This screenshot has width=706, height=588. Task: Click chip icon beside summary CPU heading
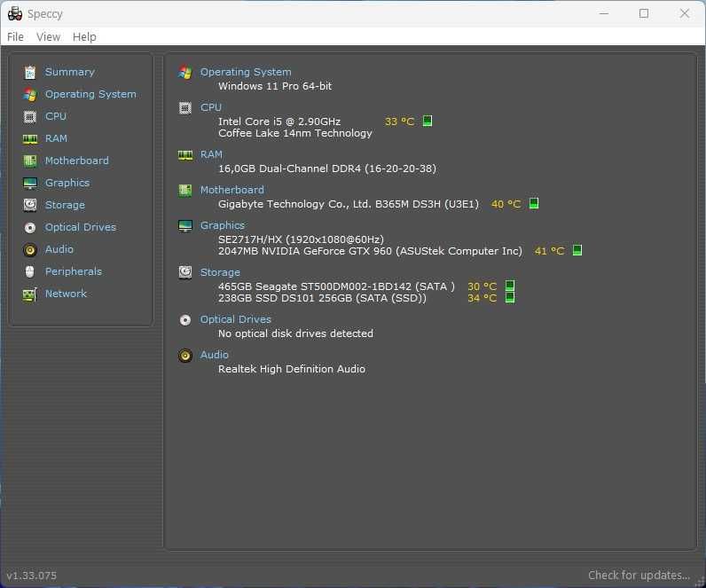185,108
